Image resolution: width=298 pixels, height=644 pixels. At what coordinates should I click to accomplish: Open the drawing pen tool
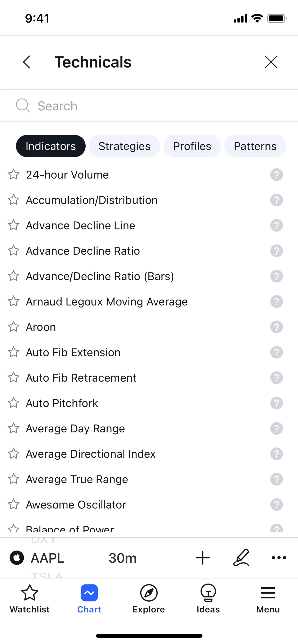[x=241, y=558]
